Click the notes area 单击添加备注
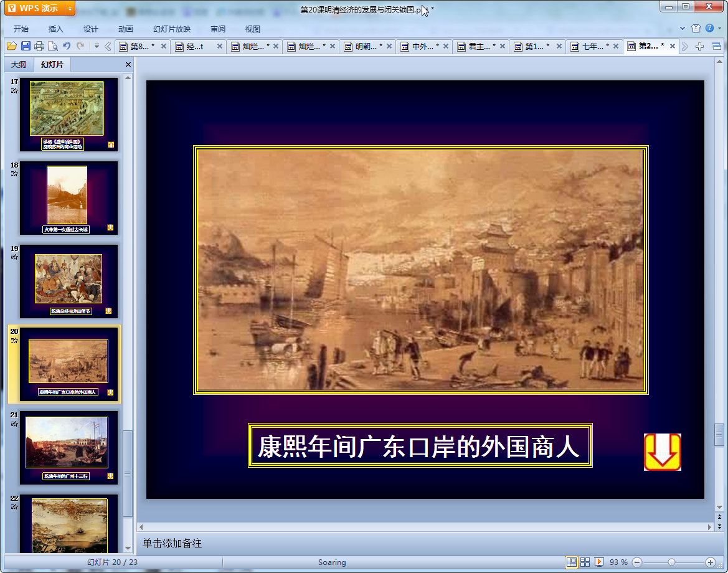The image size is (728, 573). [x=172, y=543]
